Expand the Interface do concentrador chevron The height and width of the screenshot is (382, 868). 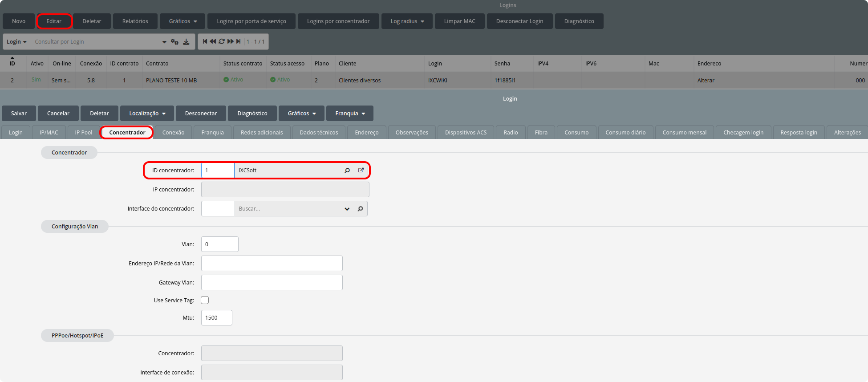point(347,209)
